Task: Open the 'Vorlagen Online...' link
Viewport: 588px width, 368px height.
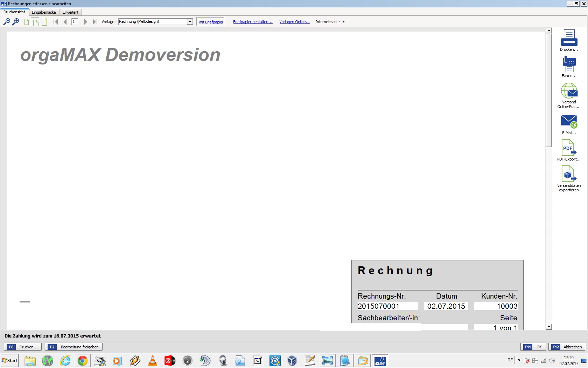Action: coord(295,22)
